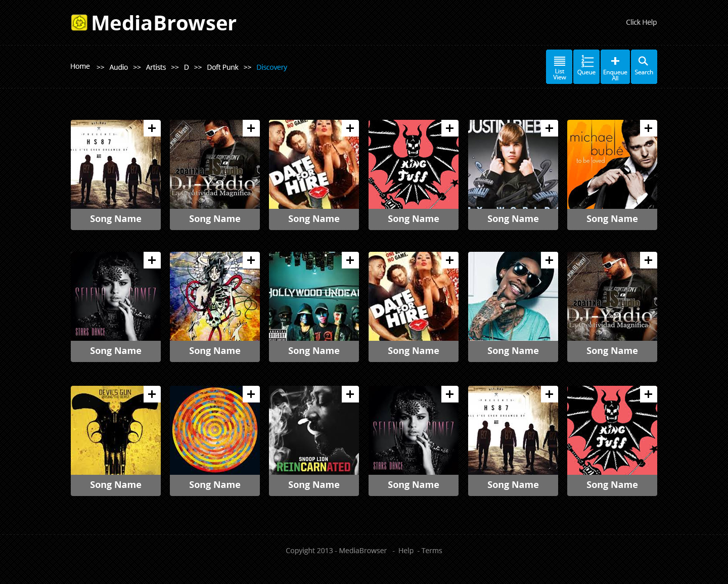Viewport: 728px width, 584px height.
Task: Add first-row Date For Hire with plus icon
Action: coord(350,128)
